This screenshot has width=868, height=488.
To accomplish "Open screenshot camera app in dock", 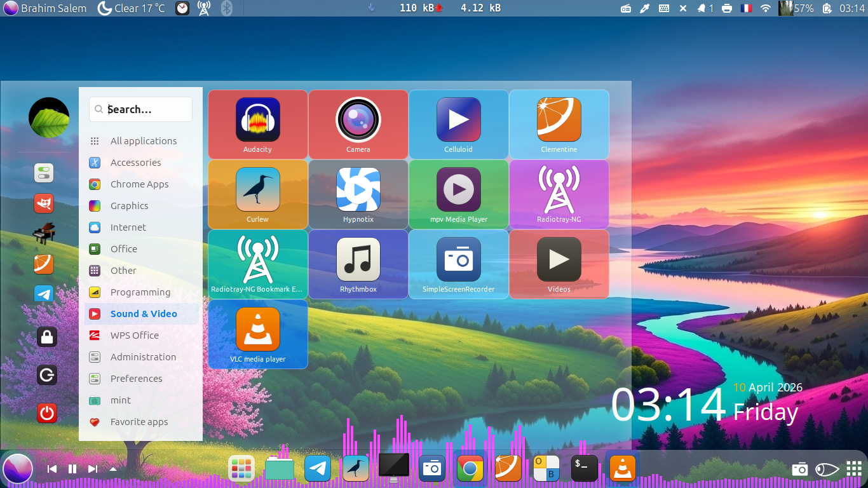I will 432,469.
